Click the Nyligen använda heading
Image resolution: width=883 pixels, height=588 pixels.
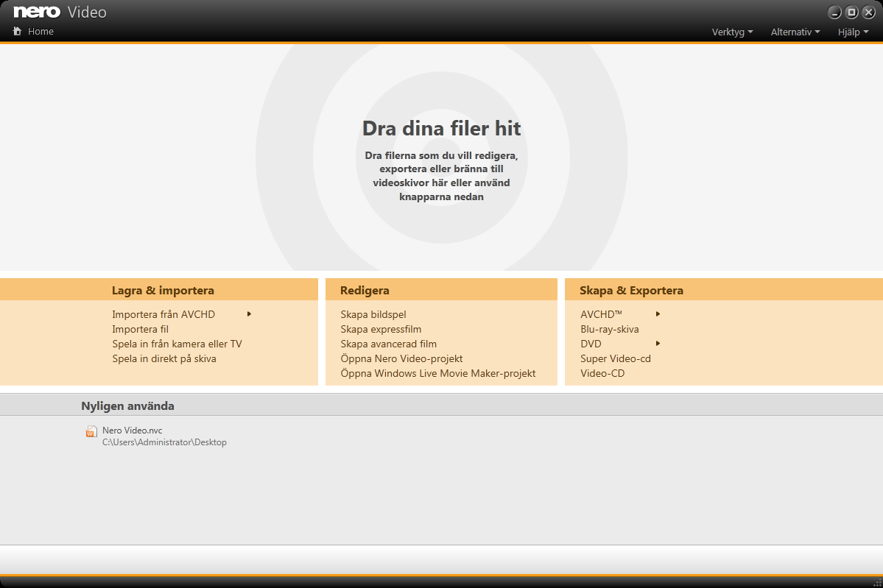click(x=128, y=405)
